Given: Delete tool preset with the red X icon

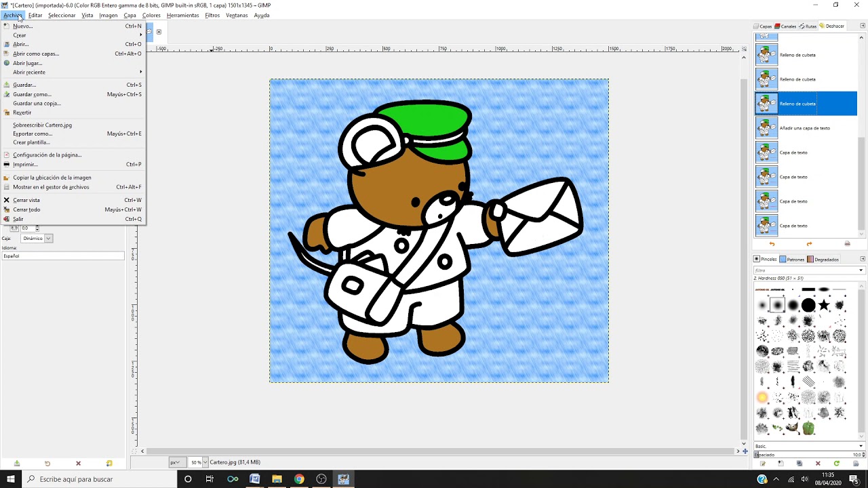Looking at the screenshot, I should [78, 464].
